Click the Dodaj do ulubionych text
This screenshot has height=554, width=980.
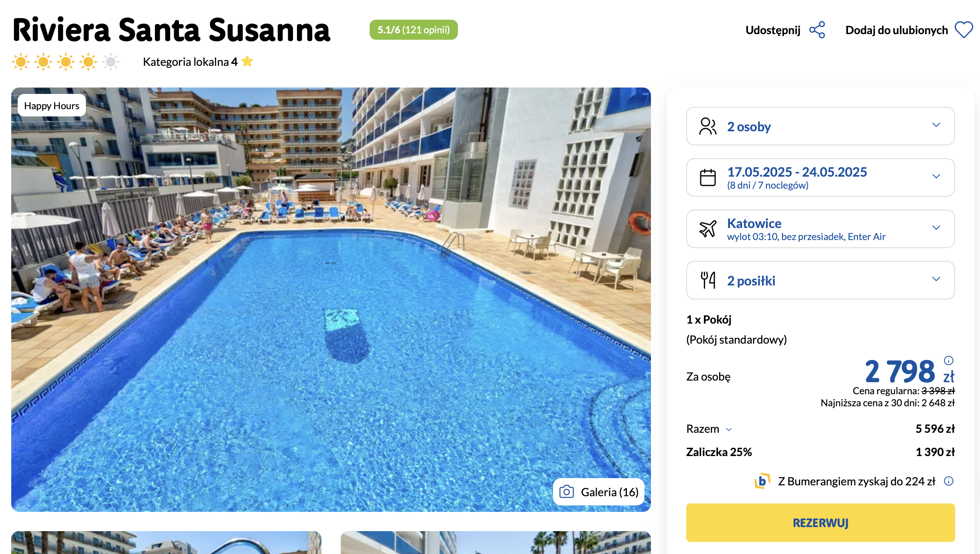click(897, 30)
